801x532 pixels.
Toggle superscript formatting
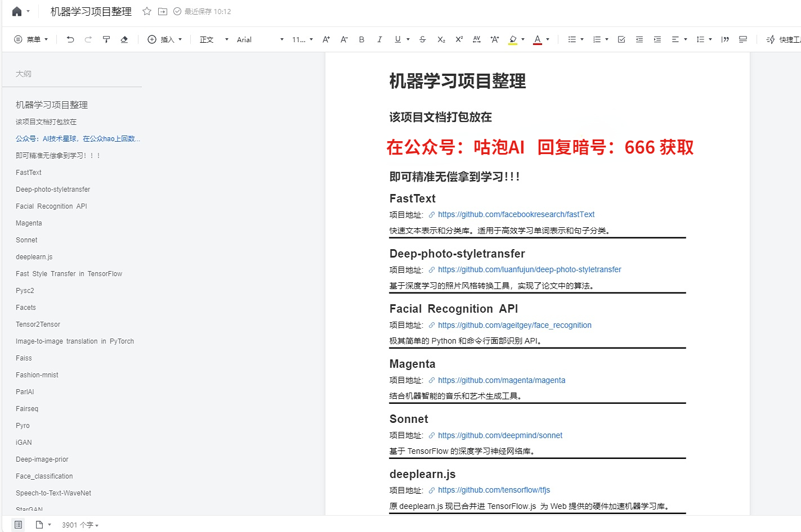(x=459, y=39)
